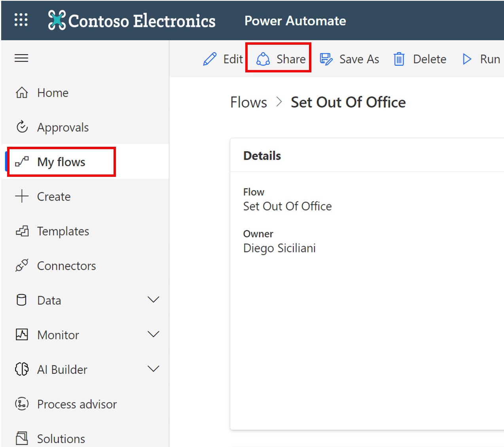Click the Share icon in the toolbar
Image resolution: width=504 pixels, height=447 pixels.
[x=262, y=59]
